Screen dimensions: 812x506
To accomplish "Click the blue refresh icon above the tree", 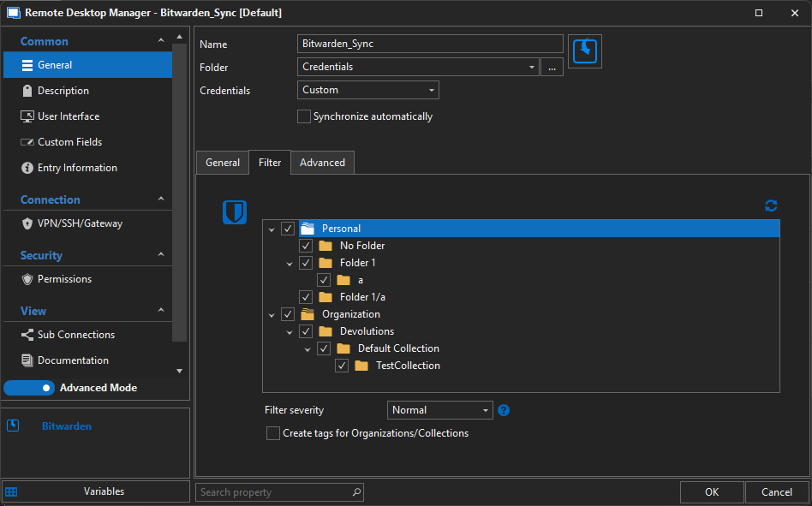I will (x=771, y=205).
